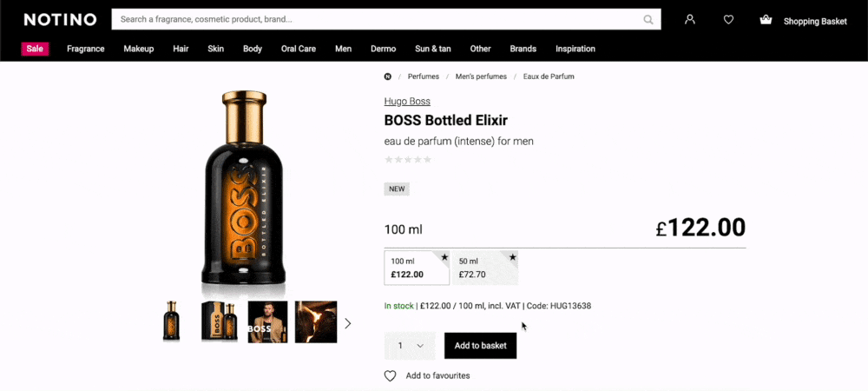Click the shopping basket icon
Viewport: 868px width, 391px height.
(x=766, y=19)
